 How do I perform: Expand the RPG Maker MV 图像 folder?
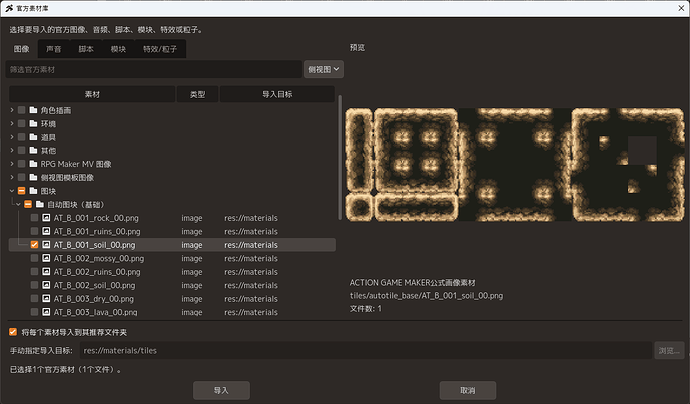click(12, 164)
